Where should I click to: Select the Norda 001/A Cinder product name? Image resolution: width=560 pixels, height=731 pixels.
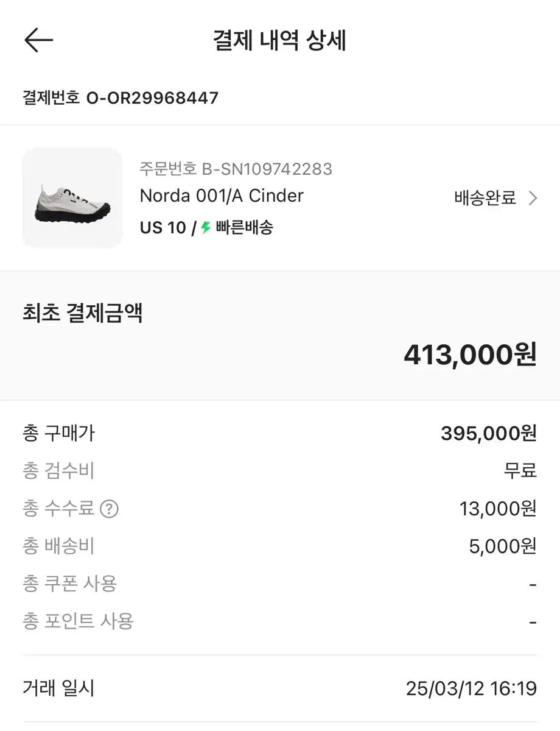coord(222,196)
